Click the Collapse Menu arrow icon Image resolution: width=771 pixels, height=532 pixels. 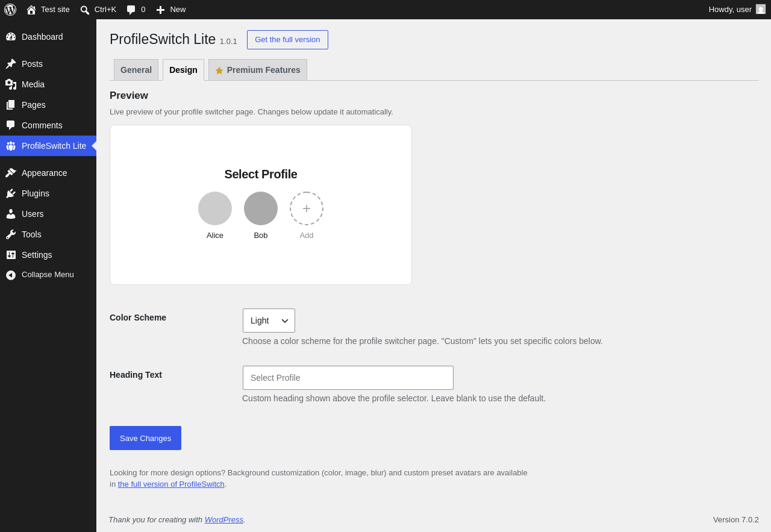tap(11, 275)
